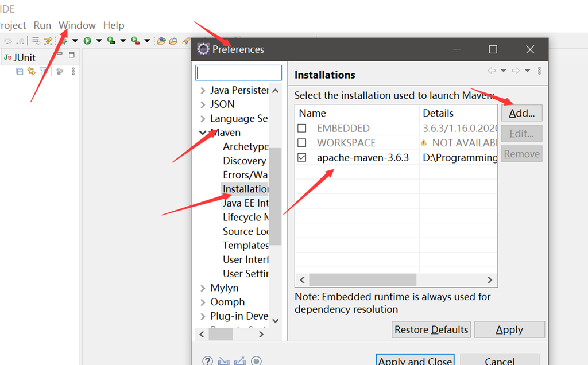This screenshot has height=365, width=588.
Task: Expand the Language Servers tree node
Action: [203, 119]
